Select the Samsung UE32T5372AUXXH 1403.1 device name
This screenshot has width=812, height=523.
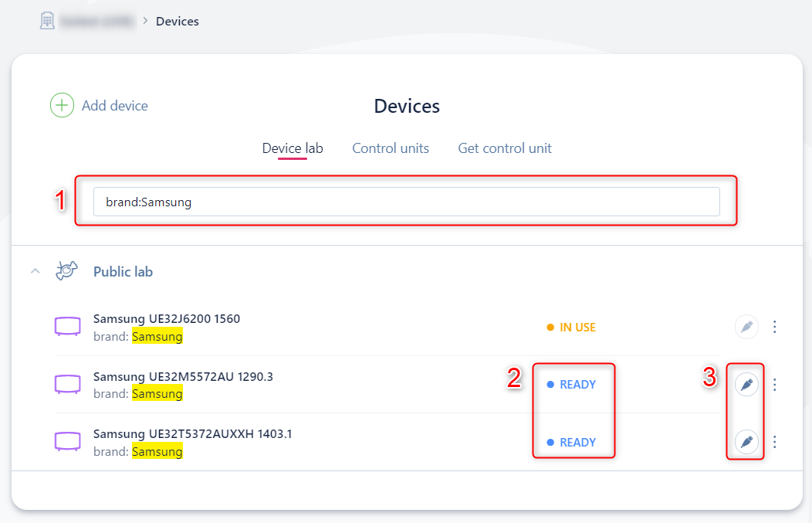pyautogui.click(x=193, y=434)
